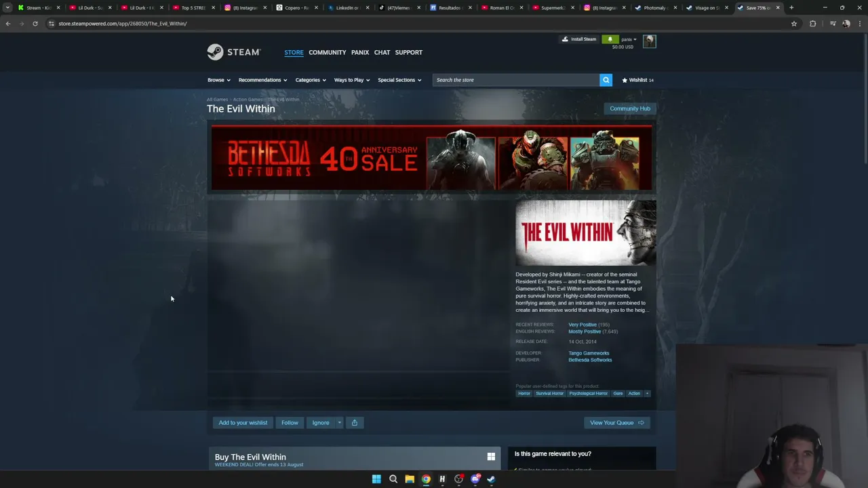Click the Bethesda 40th Anniversary Sale banner

431,158
